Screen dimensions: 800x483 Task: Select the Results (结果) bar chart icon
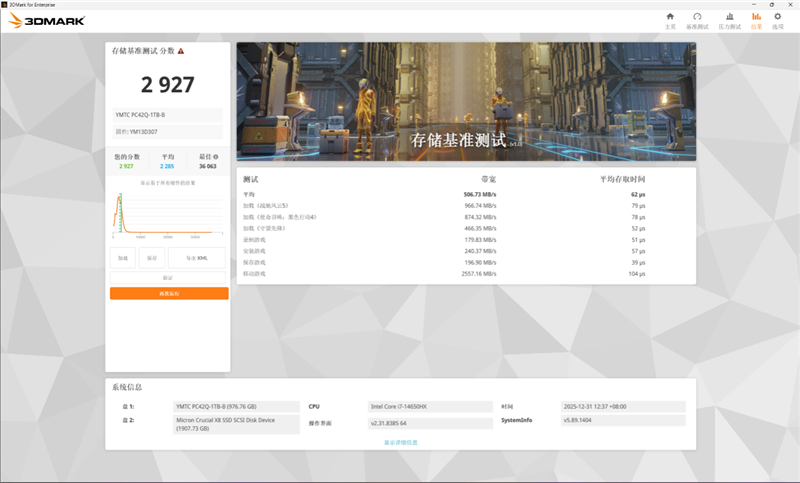pyautogui.click(x=756, y=19)
